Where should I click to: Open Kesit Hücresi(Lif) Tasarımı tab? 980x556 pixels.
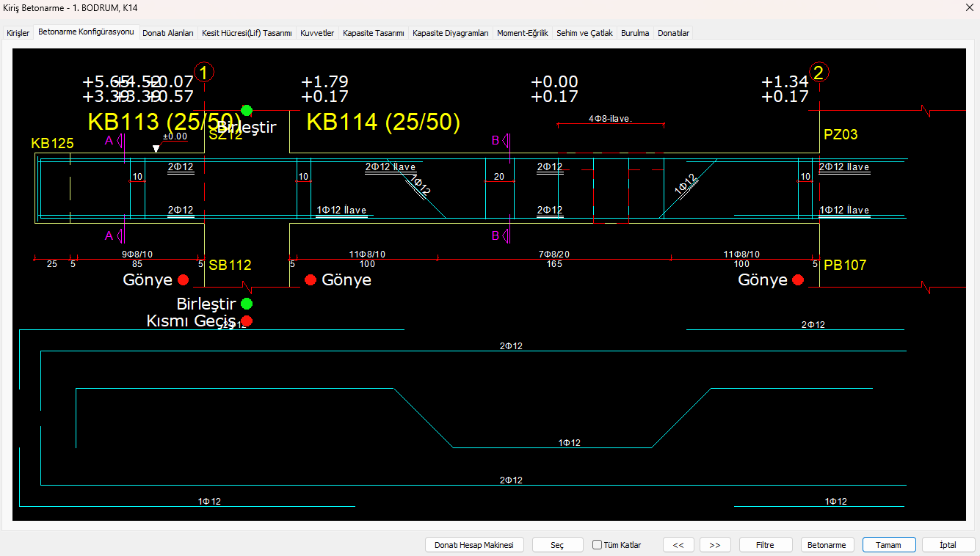click(x=247, y=33)
